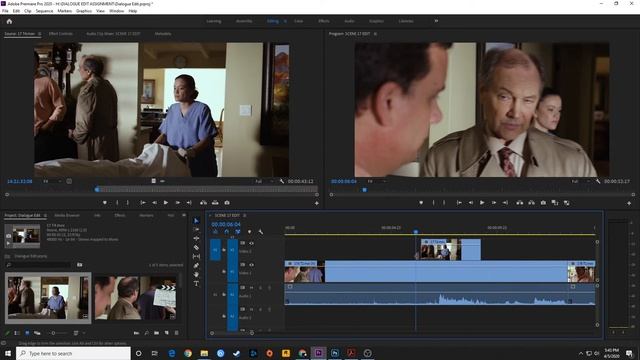Select the Type tool
The image size is (640, 360).
(196, 283)
